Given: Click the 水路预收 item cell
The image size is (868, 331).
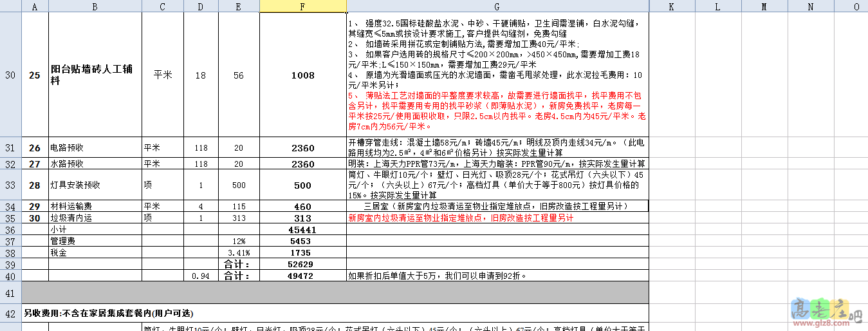Looking at the screenshot, I should 95,164.
